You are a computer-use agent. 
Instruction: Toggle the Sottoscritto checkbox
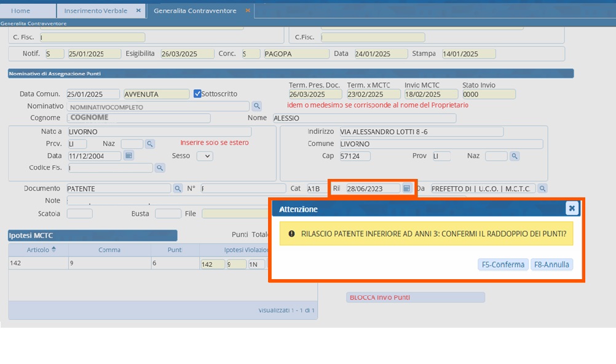(197, 93)
